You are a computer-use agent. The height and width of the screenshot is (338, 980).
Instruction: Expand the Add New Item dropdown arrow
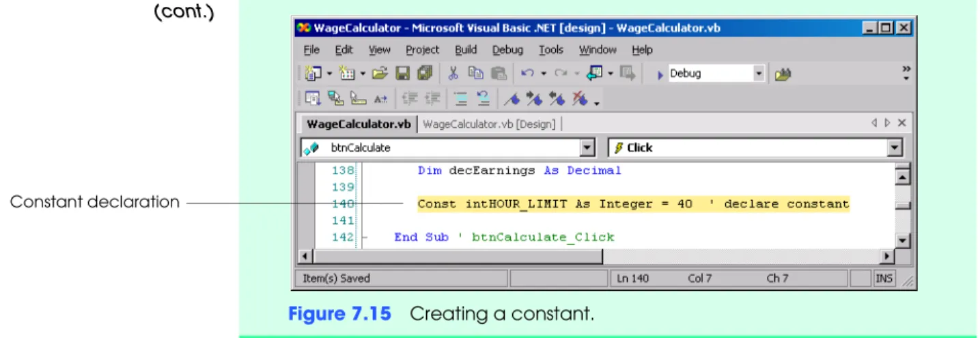click(x=363, y=74)
